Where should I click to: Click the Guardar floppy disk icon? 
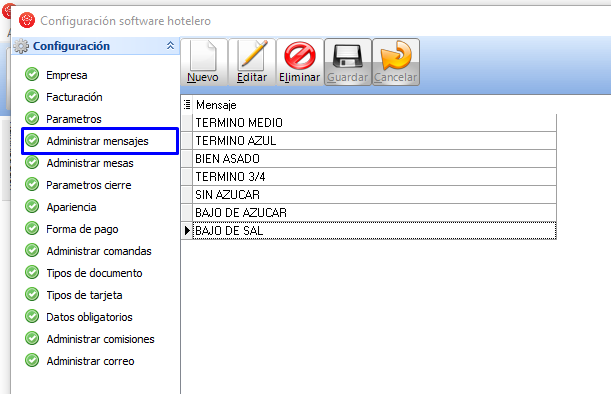[348, 56]
